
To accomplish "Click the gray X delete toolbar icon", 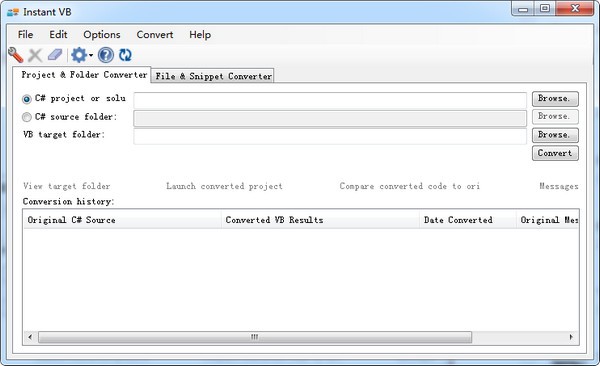I will click(x=35, y=55).
